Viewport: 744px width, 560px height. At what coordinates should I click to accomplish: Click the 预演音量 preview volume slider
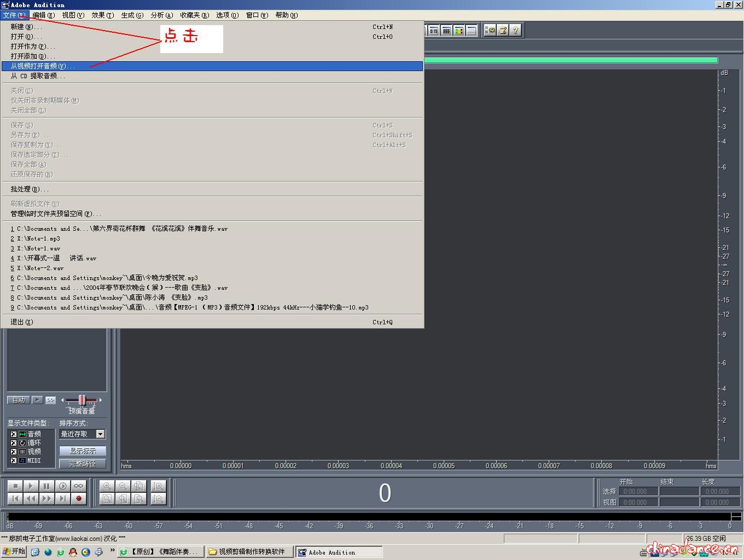pos(82,400)
